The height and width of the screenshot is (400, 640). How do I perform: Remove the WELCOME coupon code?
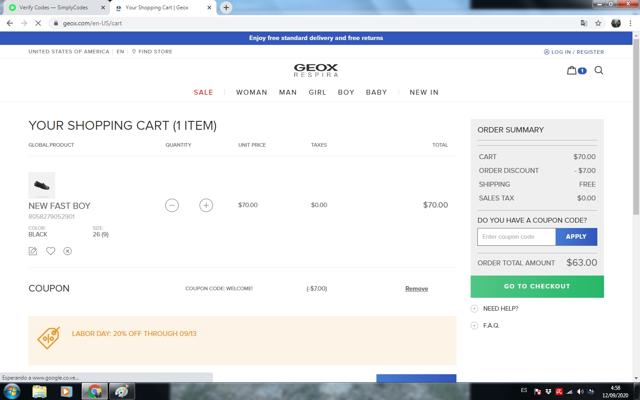tap(416, 289)
